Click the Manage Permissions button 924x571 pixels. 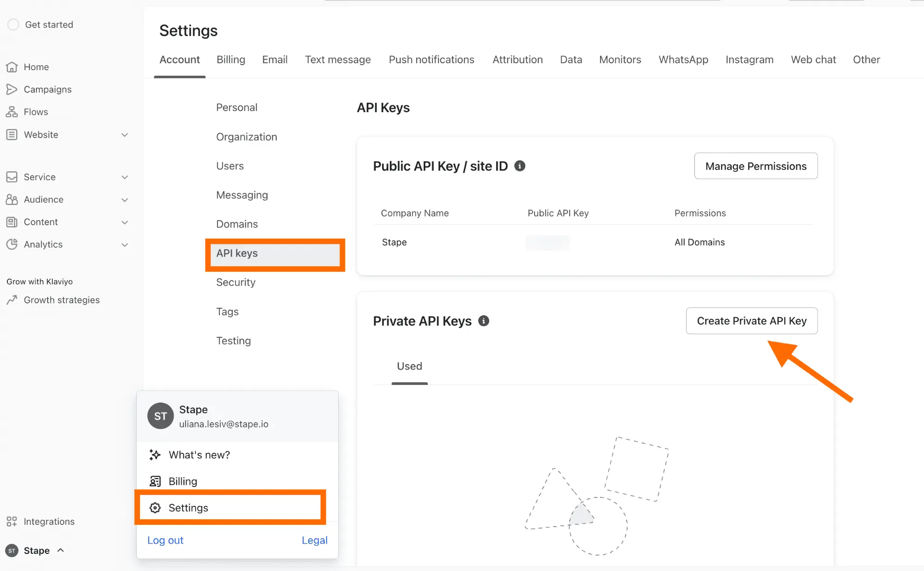coord(756,166)
